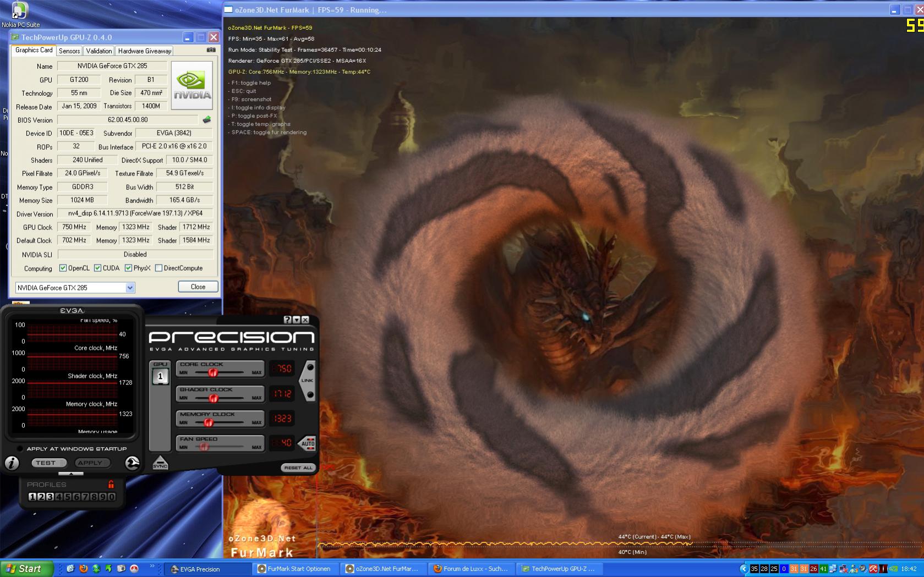Viewport: 924px width, 577px height.
Task: Select GPU 1 button in Precision
Action: pyautogui.click(x=160, y=376)
